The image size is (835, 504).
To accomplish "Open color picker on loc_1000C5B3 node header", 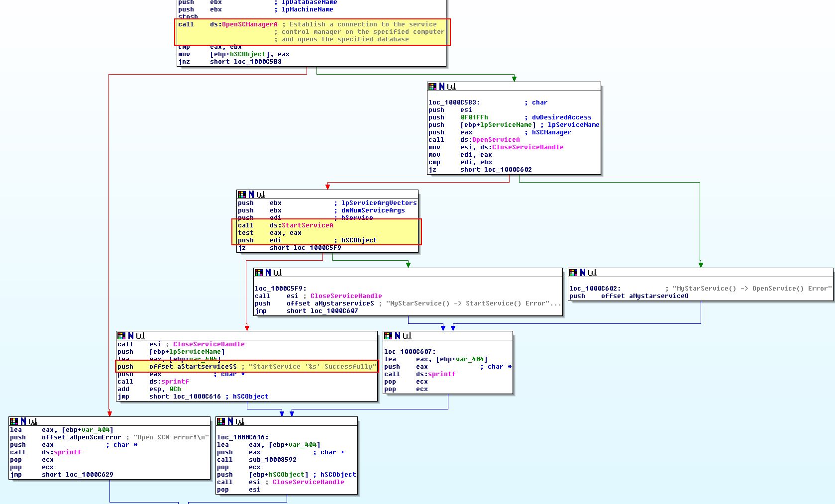I will tap(432, 87).
